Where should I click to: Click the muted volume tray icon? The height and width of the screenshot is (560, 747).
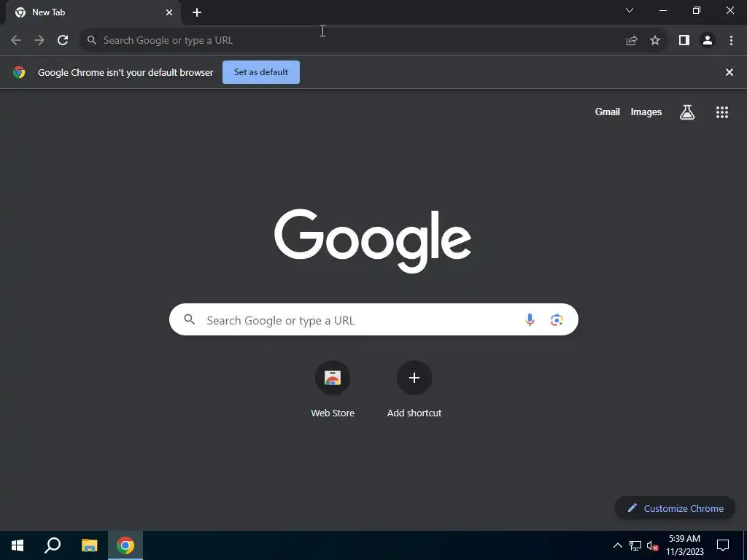[653, 545]
